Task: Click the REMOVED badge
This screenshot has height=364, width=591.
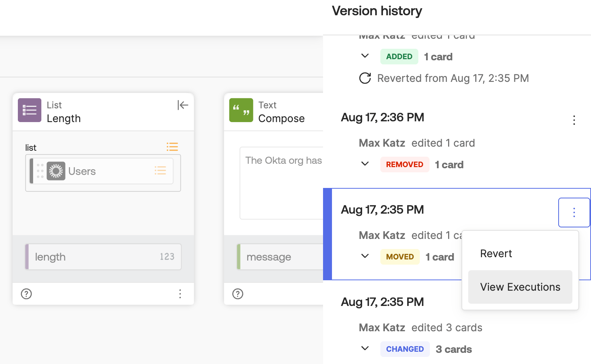Action: (x=405, y=165)
